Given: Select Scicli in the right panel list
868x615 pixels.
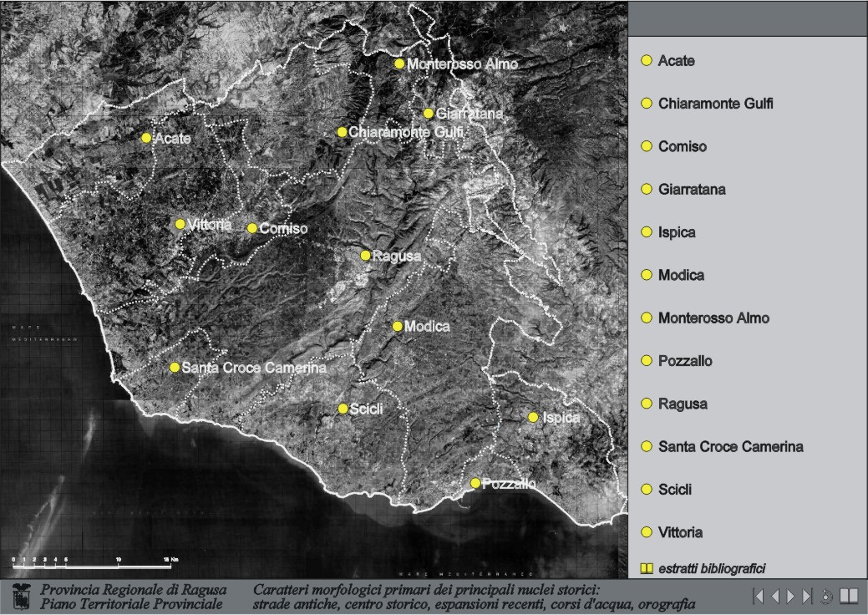Looking at the screenshot, I should coord(675,490).
